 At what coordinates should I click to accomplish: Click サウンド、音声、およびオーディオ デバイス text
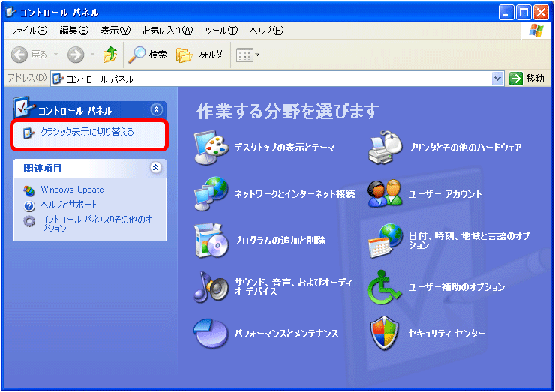point(293,287)
